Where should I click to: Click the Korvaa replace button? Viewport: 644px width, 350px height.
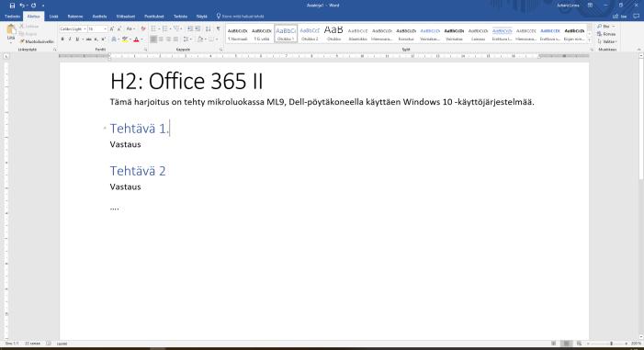click(606, 34)
